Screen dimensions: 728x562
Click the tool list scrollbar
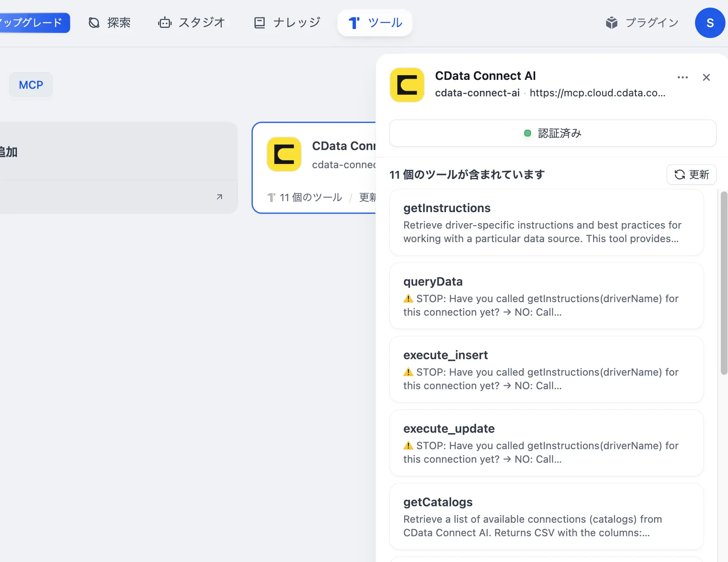pos(724,283)
